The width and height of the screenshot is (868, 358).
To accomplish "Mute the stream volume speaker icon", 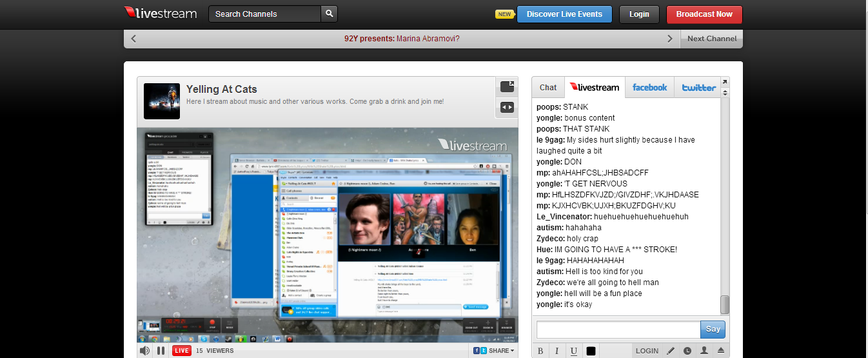I will pos(144,350).
